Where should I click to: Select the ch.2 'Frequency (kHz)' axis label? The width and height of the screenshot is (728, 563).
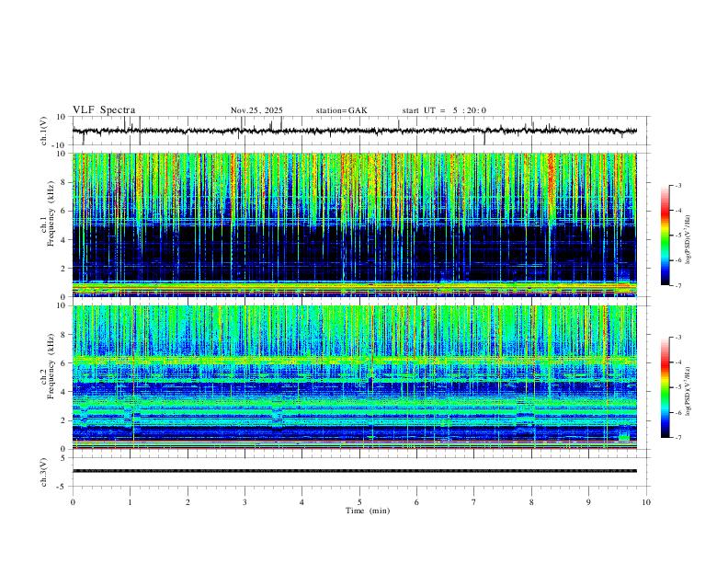51,366
